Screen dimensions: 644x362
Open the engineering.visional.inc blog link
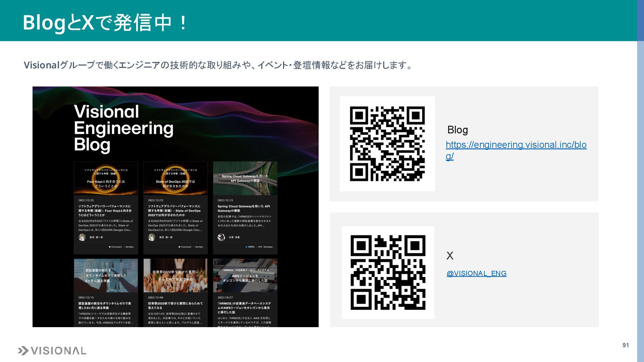point(516,150)
